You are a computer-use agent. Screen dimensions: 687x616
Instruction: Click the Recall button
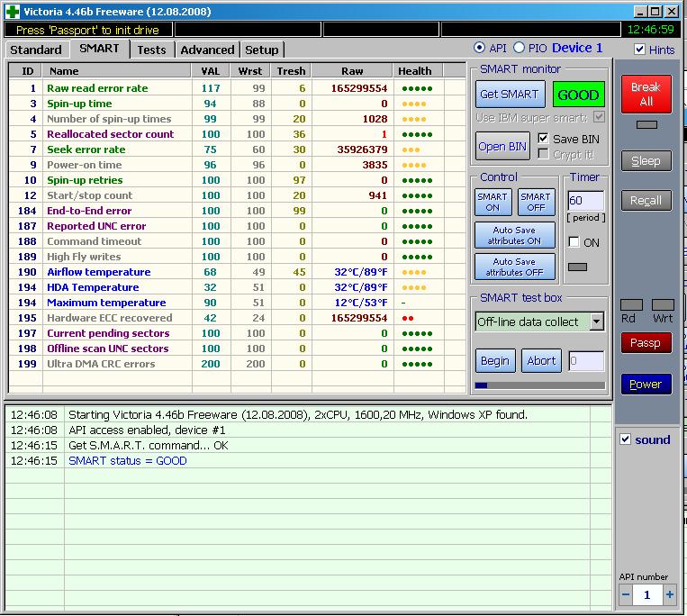tap(646, 200)
